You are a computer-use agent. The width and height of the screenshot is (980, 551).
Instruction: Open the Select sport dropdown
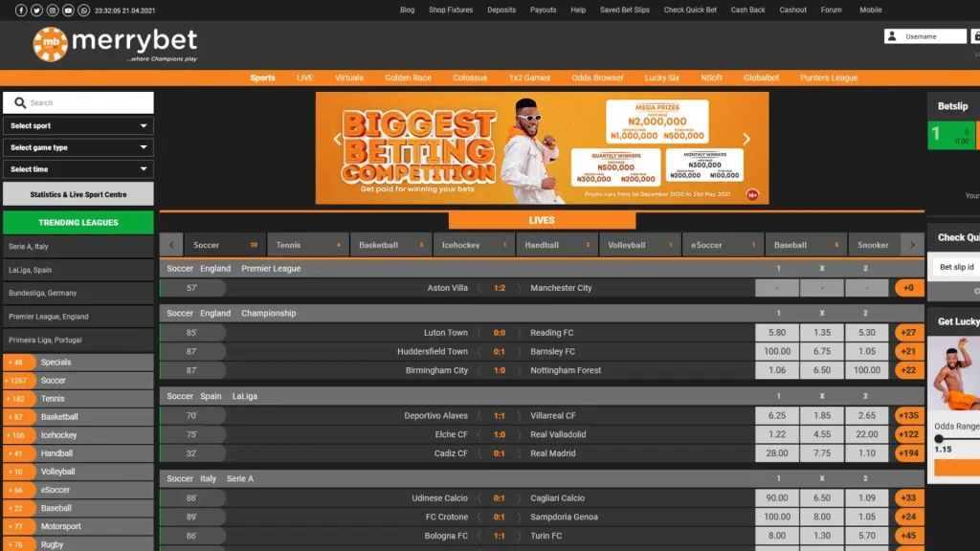pos(78,125)
